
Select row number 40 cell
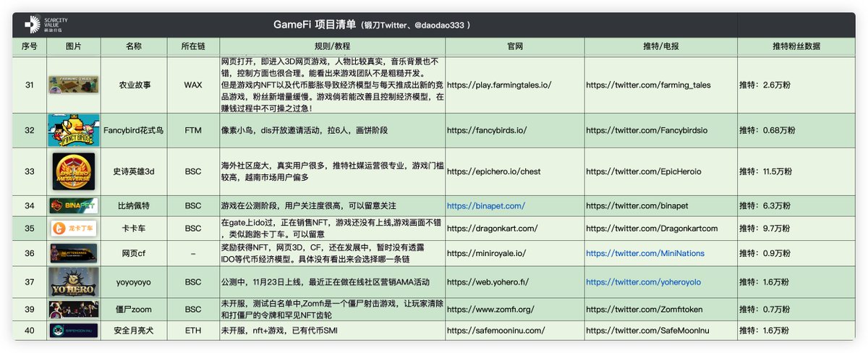pyautogui.click(x=30, y=331)
